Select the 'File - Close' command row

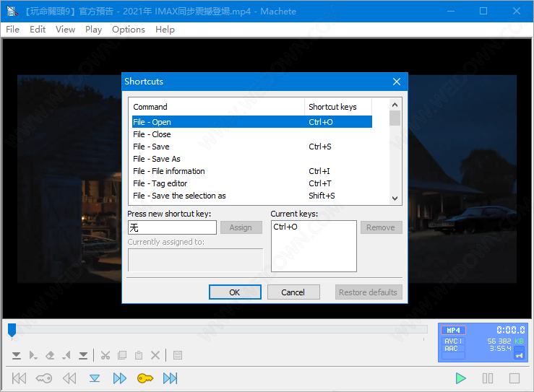click(x=252, y=134)
